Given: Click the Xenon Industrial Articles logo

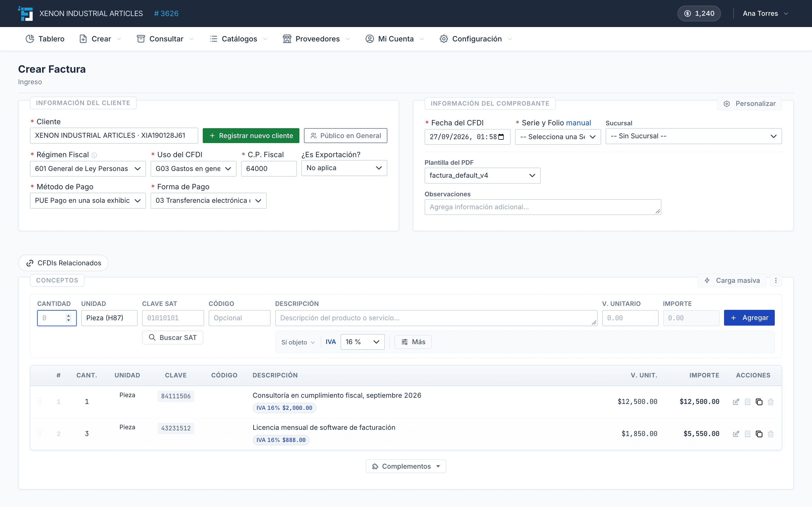Looking at the screenshot, I should (x=25, y=14).
